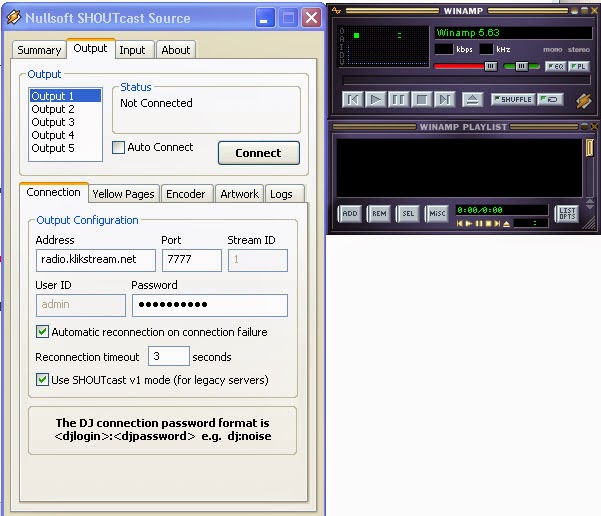Click Winamp volume slider
This screenshot has width=601, height=516.
click(465, 66)
